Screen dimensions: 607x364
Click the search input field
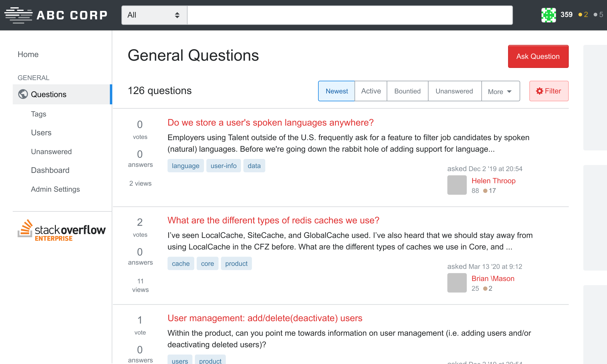point(349,15)
